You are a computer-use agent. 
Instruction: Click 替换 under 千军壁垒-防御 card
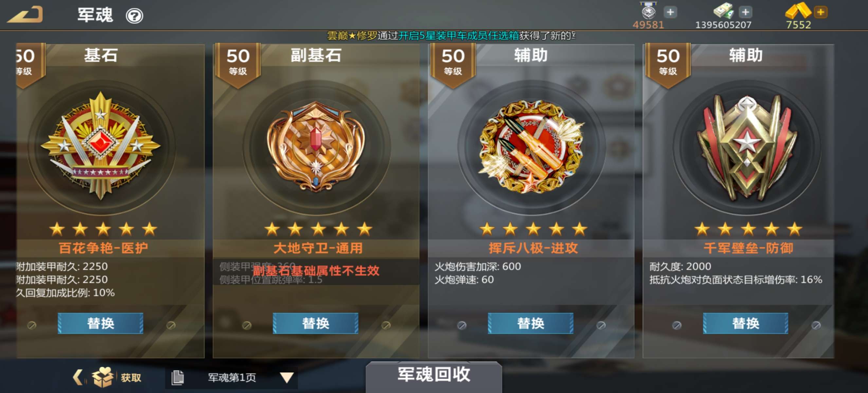tap(746, 323)
